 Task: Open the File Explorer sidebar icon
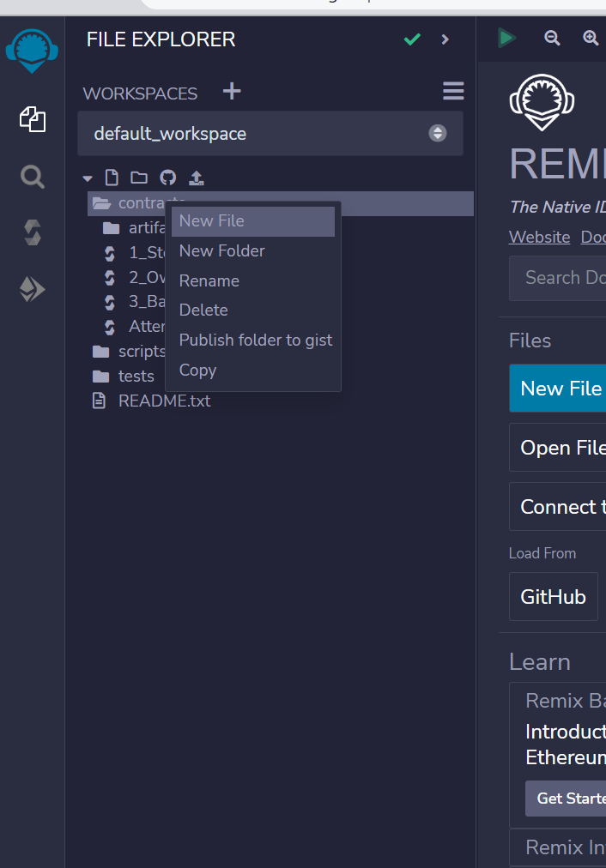[32, 119]
